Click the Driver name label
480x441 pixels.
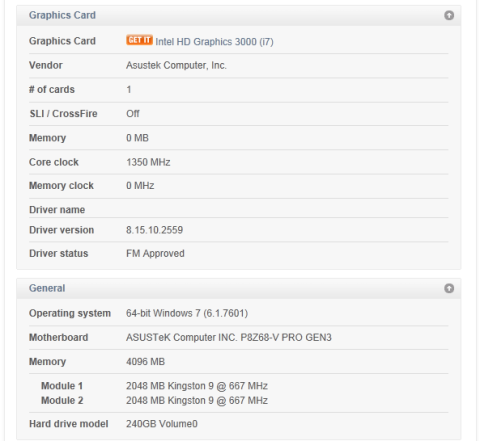(57, 210)
